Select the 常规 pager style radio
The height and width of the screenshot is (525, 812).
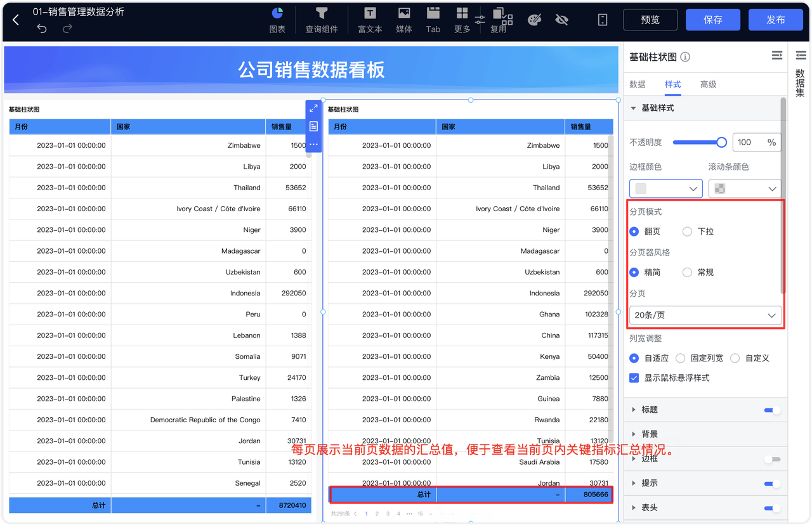point(687,272)
